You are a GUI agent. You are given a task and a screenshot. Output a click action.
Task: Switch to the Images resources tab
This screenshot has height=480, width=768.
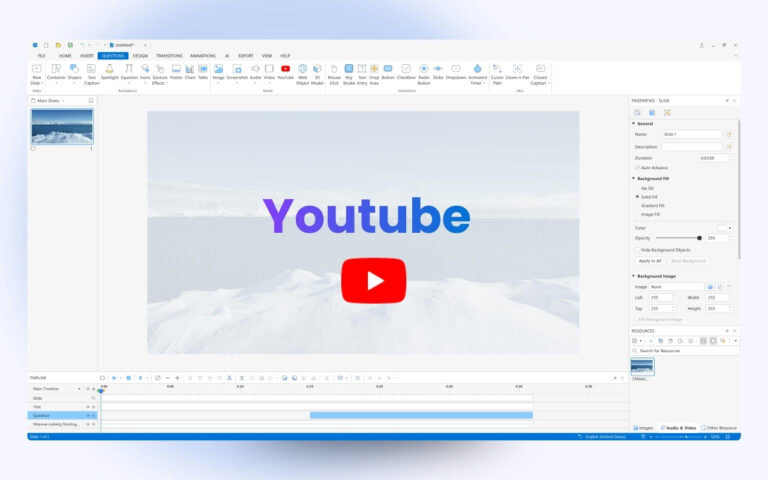click(643, 428)
